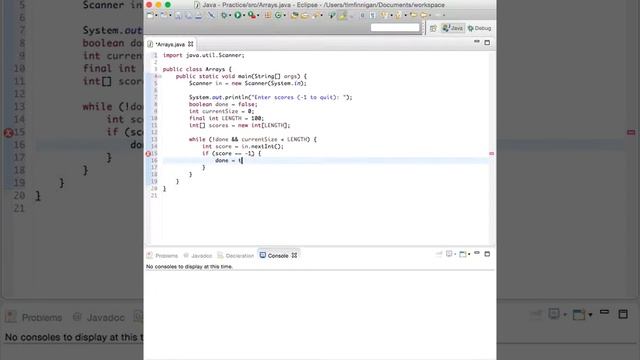Image resolution: width=640 pixels, height=360 pixels.
Task: Click the error marker on line 15
Action: (148, 153)
